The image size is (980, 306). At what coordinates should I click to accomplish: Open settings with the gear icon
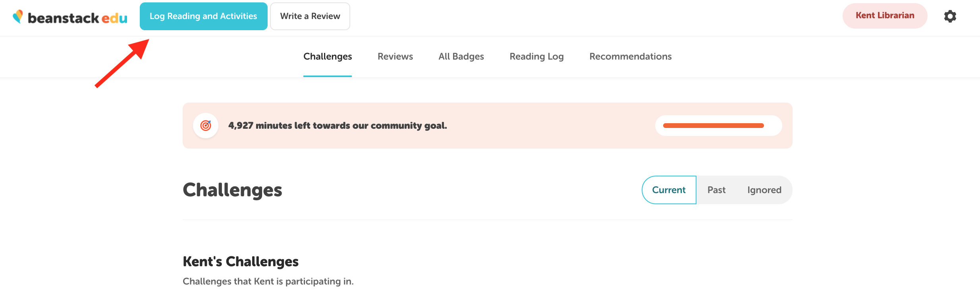950,16
